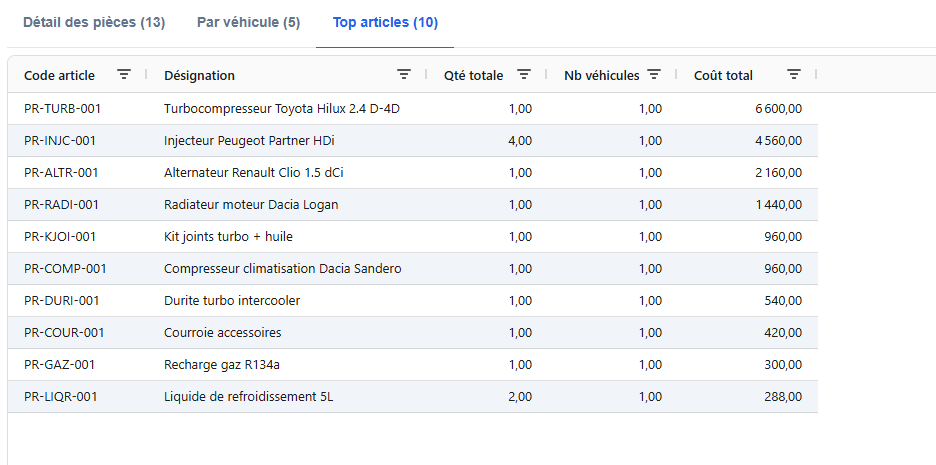Sort by Coût total header

click(723, 75)
